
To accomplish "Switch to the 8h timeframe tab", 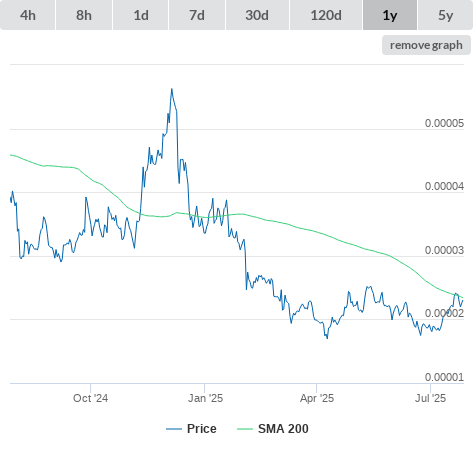I will click(84, 15).
